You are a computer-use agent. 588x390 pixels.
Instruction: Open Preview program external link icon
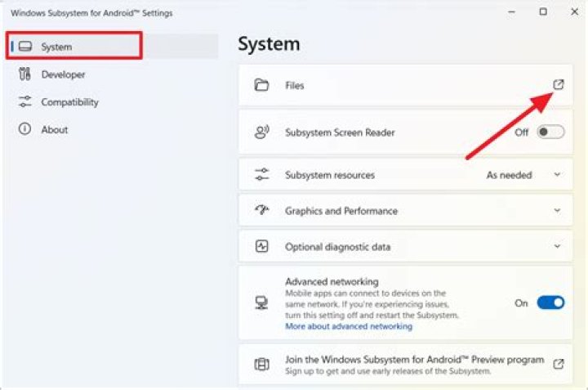[559, 364]
